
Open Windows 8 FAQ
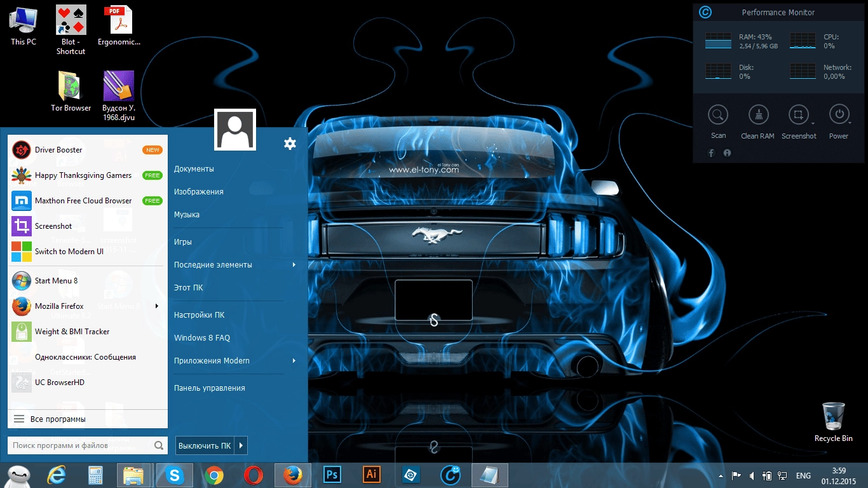[x=202, y=338]
